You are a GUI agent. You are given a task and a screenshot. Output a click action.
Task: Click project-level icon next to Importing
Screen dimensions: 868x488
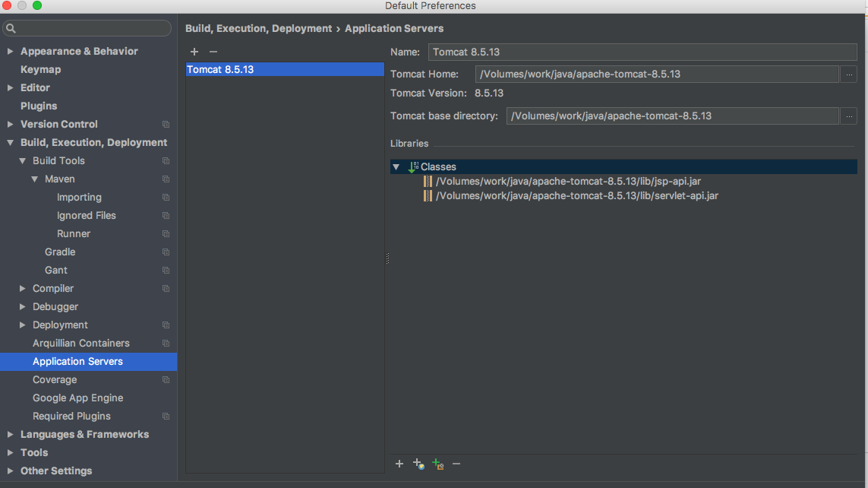[166, 198]
